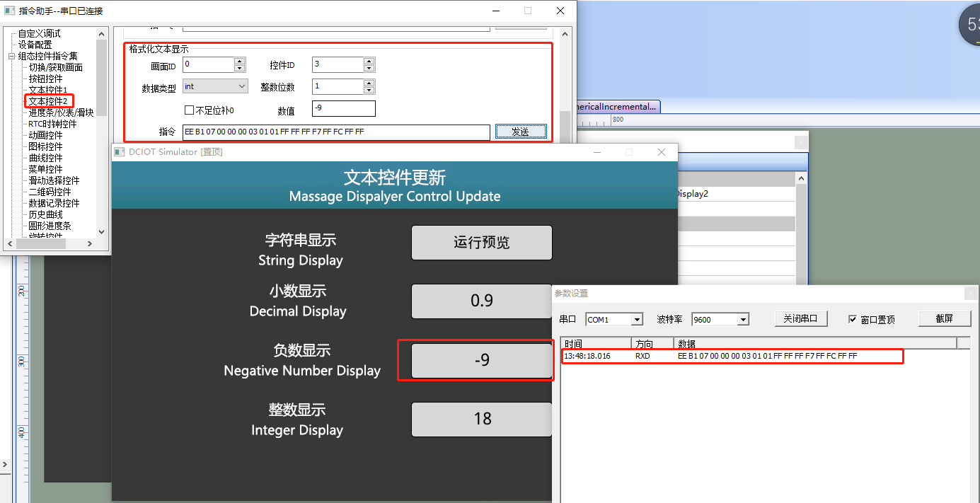Viewport: 980px width, 503px height.
Task: Select 动画控件 tree item
Action: (x=45, y=135)
